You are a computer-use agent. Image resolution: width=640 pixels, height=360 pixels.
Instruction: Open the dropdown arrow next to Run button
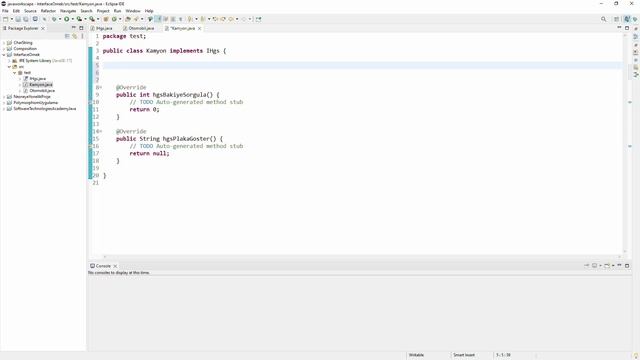pos(73,19)
